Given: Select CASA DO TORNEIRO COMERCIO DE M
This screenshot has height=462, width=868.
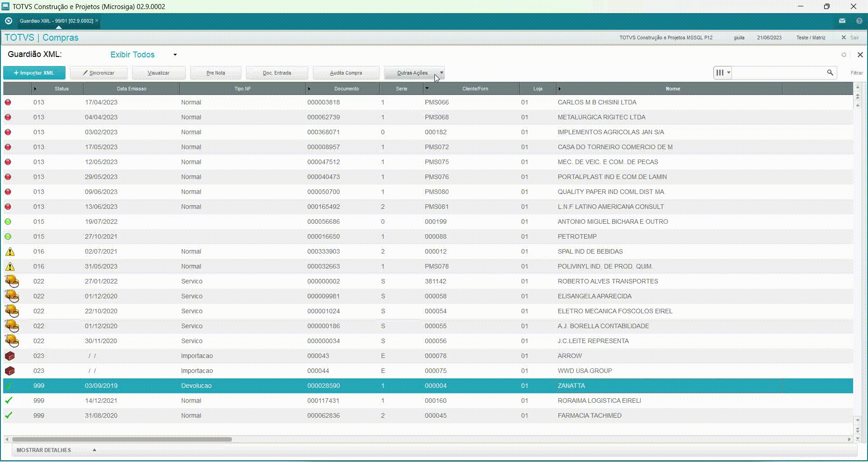Looking at the screenshot, I should 428,147.
